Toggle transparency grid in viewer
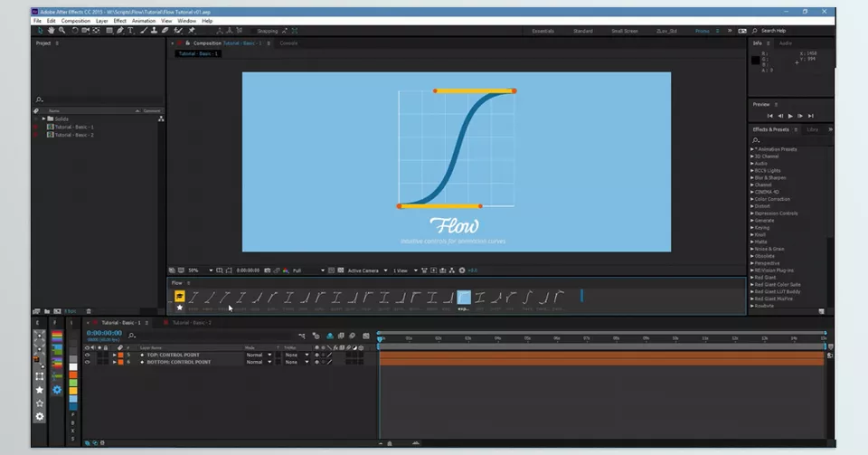 pyautogui.click(x=341, y=270)
